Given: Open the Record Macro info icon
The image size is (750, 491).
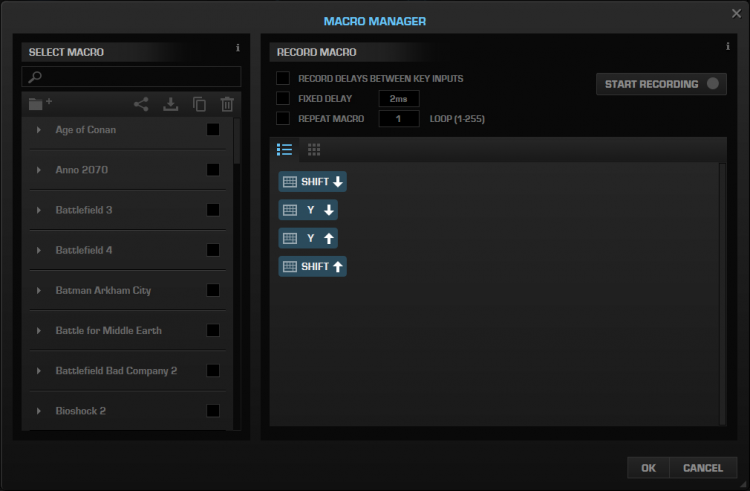Looking at the screenshot, I should (x=728, y=46).
